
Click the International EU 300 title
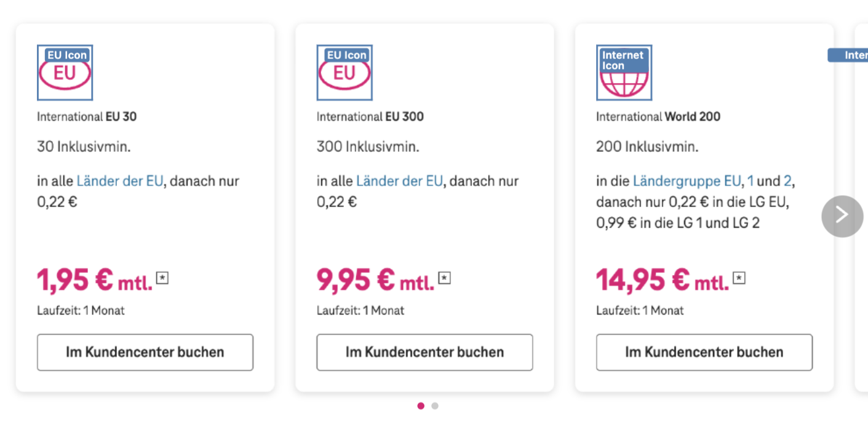click(370, 116)
